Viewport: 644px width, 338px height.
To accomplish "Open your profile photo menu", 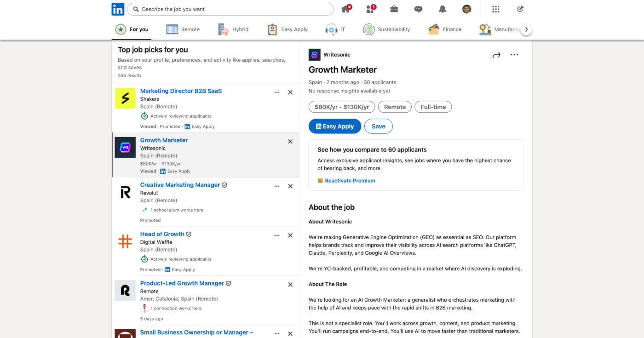I will [466, 9].
